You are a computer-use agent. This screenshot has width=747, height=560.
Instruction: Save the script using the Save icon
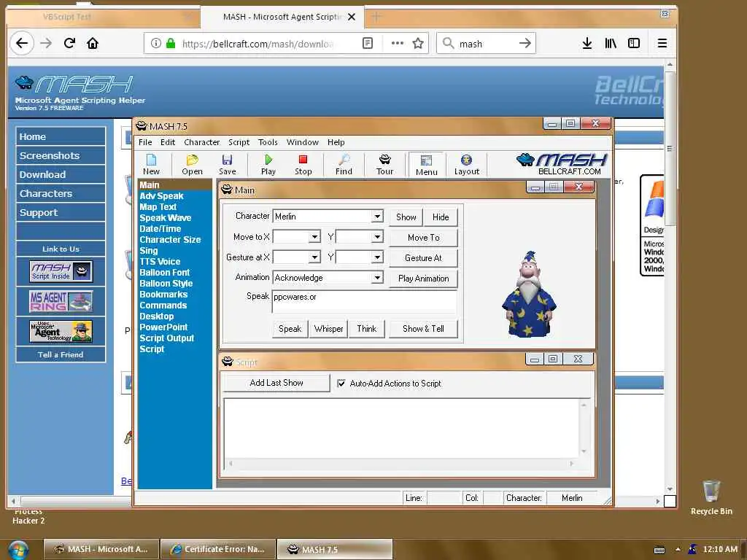228,165
